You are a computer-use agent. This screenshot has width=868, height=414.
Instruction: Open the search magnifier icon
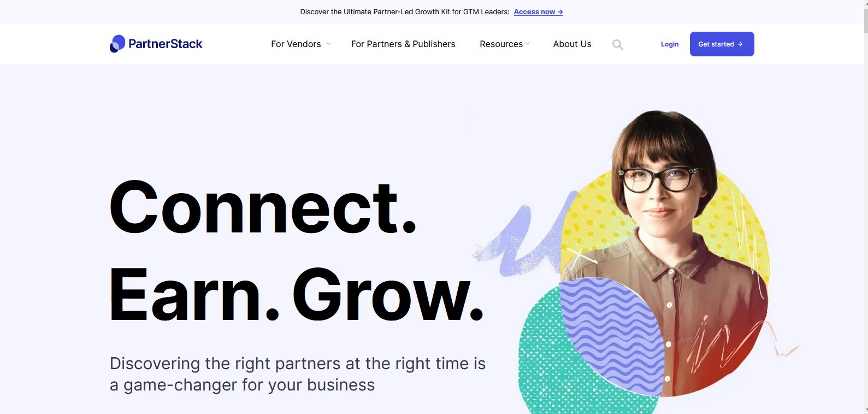pos(618,45)
